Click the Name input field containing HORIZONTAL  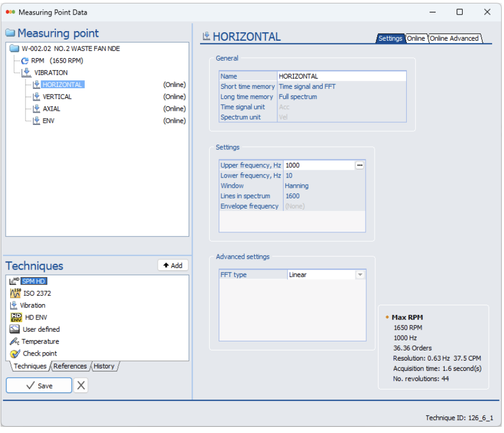pyautogui.click(x=341, y=76)
